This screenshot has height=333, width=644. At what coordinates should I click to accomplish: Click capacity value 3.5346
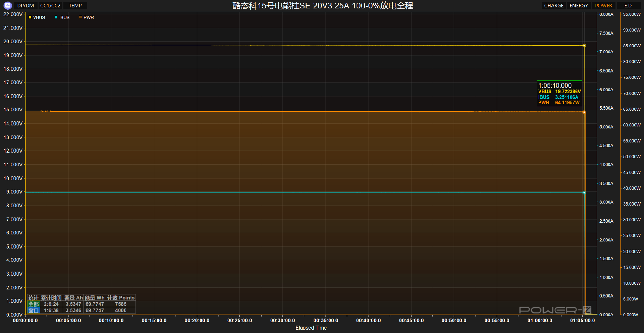coord(73,311)
